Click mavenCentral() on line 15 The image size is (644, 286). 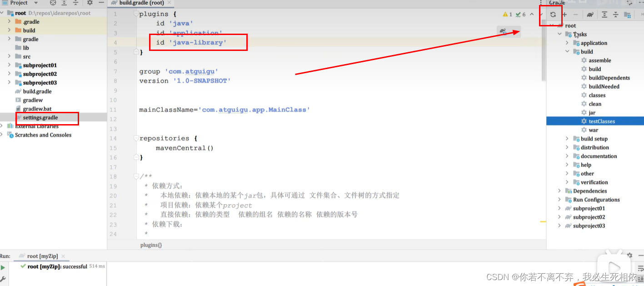click(185, 148)
